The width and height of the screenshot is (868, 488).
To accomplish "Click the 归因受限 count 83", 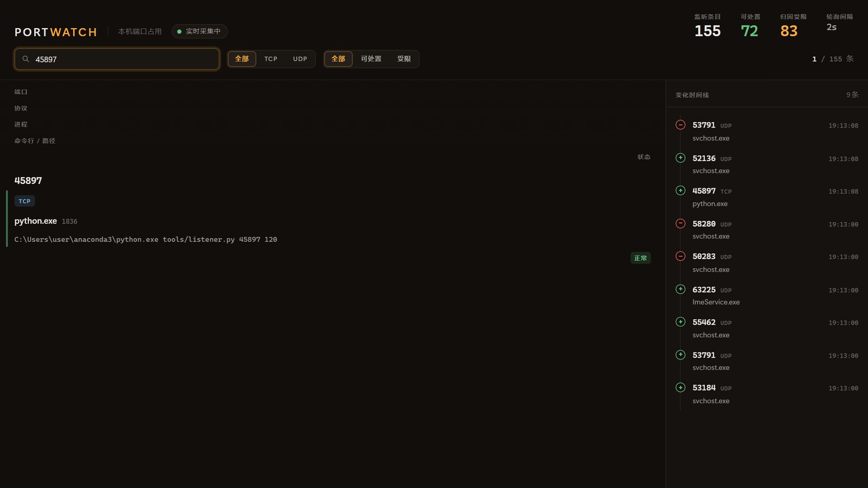I will tap(789, 31).
